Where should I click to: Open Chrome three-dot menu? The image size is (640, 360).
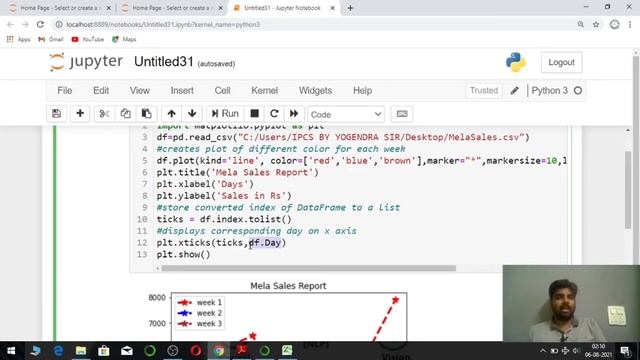[630, 24]
